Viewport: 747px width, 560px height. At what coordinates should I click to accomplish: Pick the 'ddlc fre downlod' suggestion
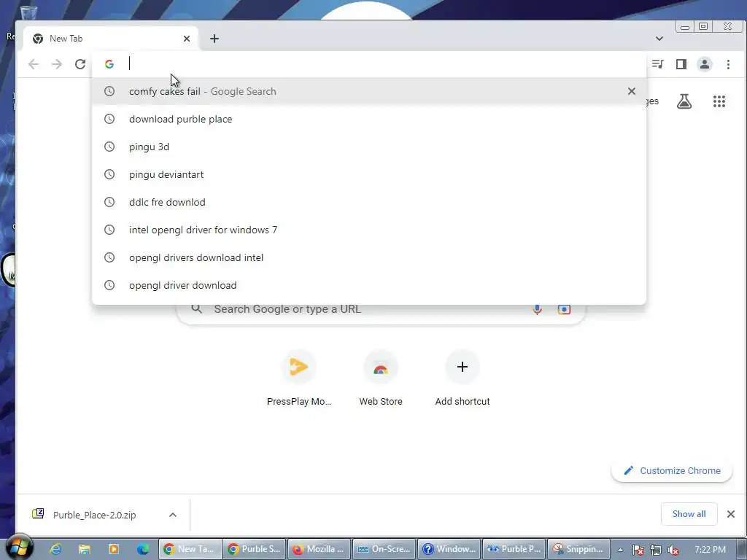point(368,202)
